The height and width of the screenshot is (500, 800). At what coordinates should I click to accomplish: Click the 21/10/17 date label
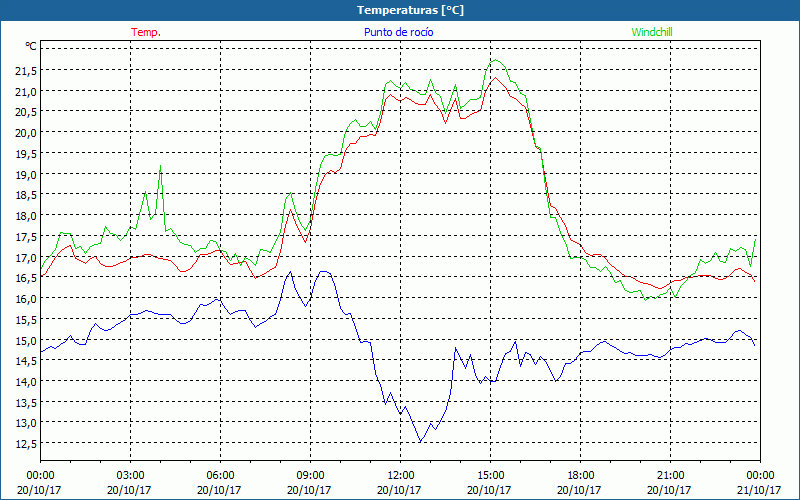759,490
